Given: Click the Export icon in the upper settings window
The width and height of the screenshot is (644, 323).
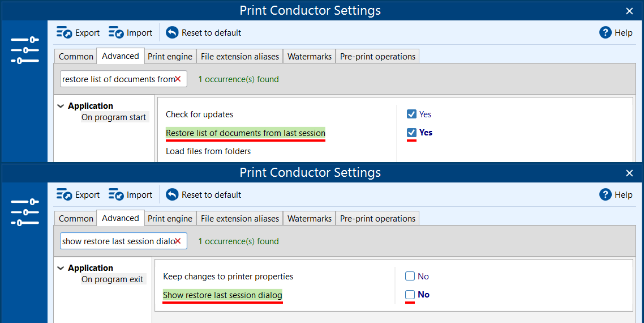Looking at the screenshot, I should [64, 33].
